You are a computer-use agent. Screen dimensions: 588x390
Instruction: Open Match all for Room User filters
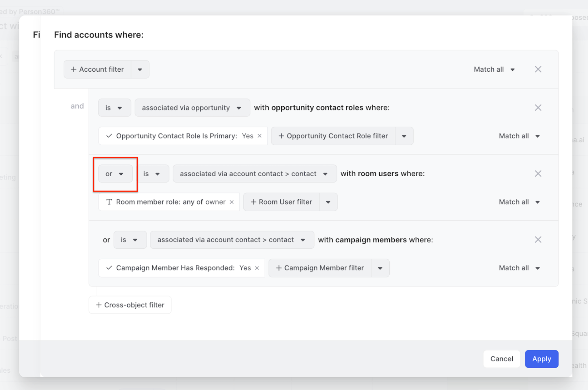[x=519, y=202]
